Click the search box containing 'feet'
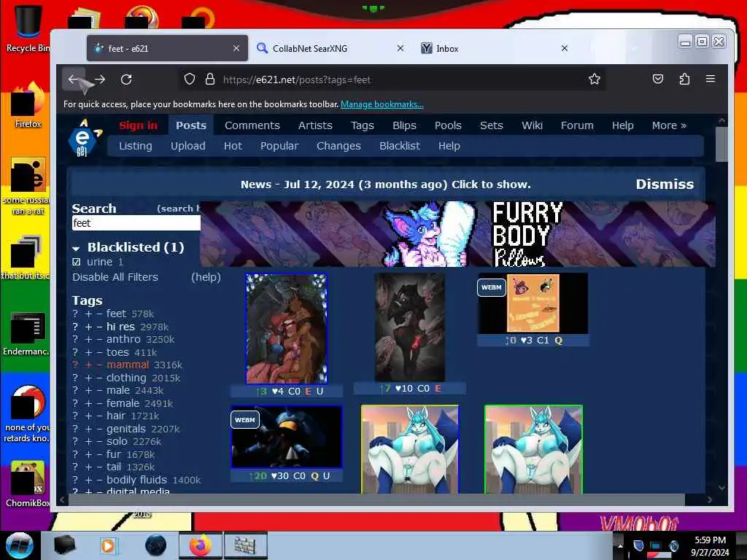747x560 pixels. pyautogui.click(x=136, y=223)
